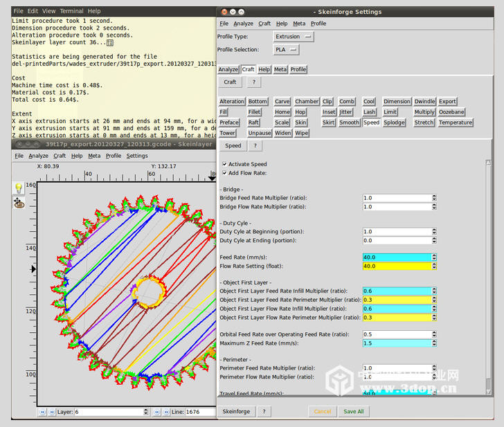Click the Craft button
Viewport: 504px width, 427px height.
click(230, 82)
